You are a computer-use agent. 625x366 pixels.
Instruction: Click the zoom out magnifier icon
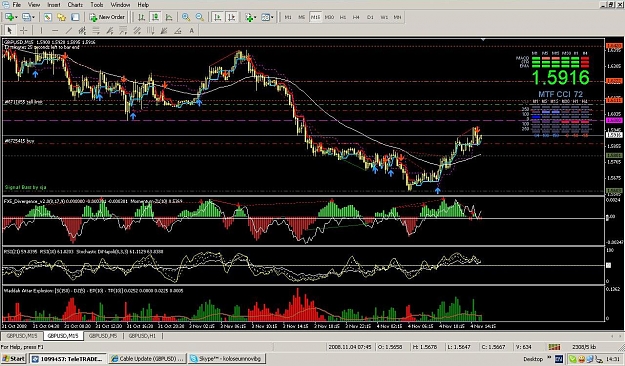pos(200,17)
